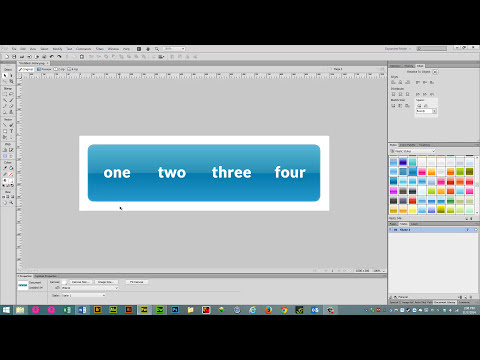Open the File menu
The width and height of the screenshot is (480, 360).
pos(14,49)
